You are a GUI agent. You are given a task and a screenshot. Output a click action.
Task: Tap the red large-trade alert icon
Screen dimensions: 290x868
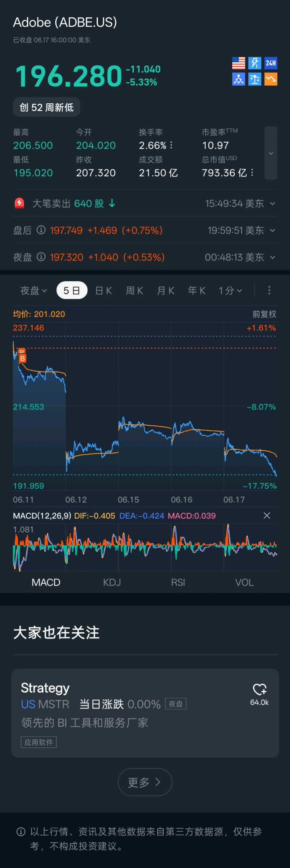(x=19, y=203)
